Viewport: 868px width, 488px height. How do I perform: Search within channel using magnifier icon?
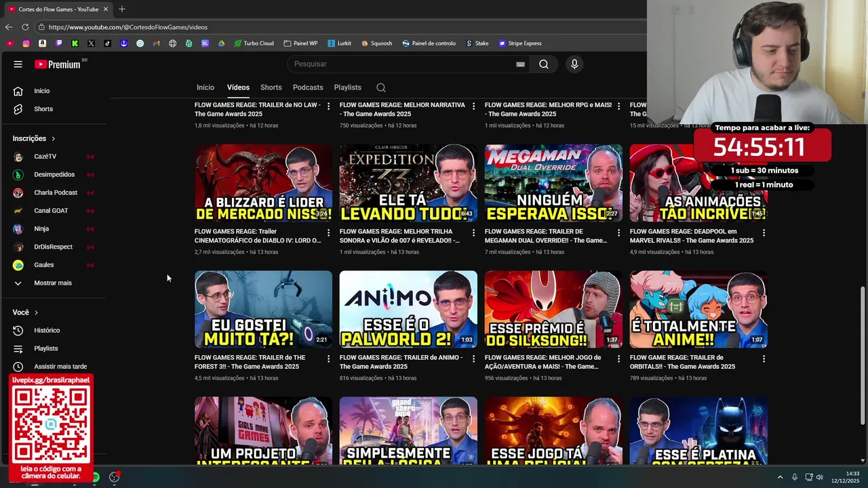pos(381,87)
